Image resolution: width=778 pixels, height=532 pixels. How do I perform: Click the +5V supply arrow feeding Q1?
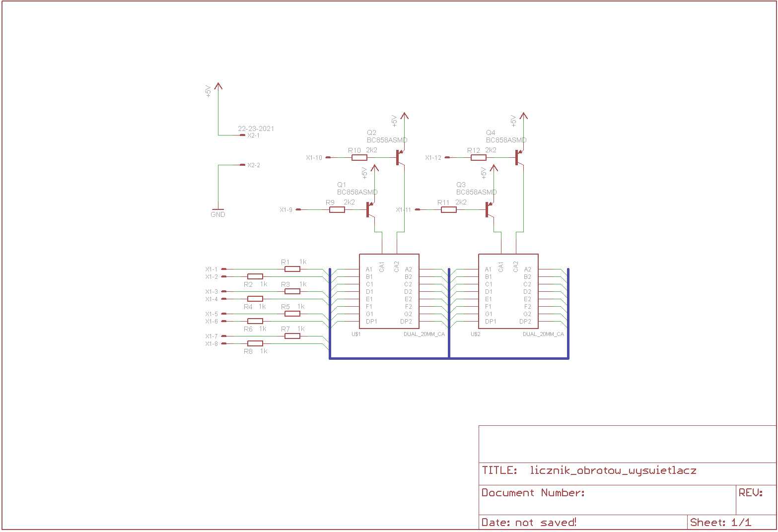pyautogui.click(x=374, y=168)
